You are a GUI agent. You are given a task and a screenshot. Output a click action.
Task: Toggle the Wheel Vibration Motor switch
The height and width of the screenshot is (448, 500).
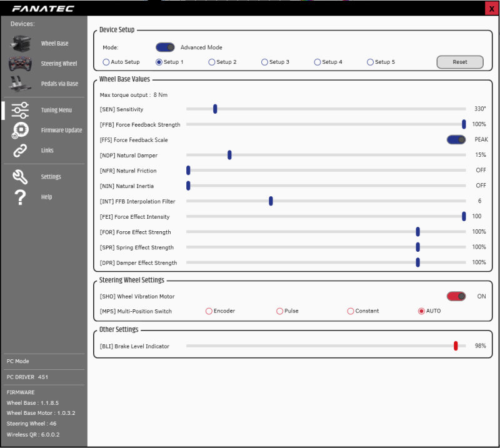(456, 296)
